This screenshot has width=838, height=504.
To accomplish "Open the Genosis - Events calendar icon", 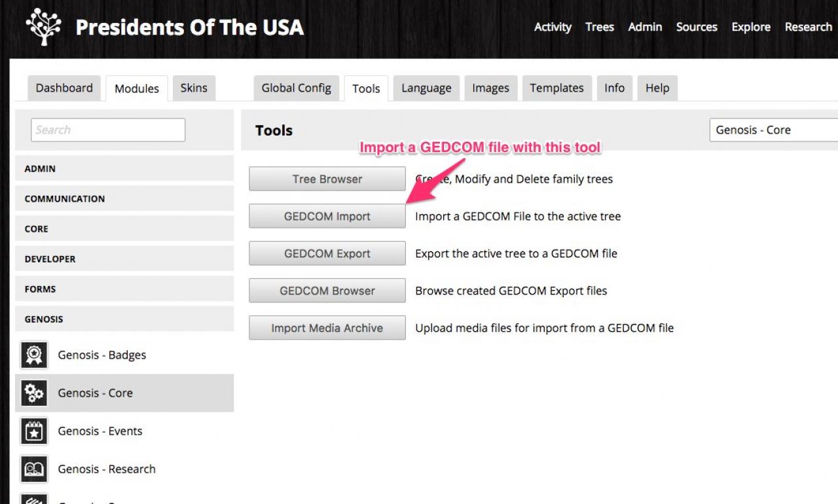I will click(x=33, y=431).
